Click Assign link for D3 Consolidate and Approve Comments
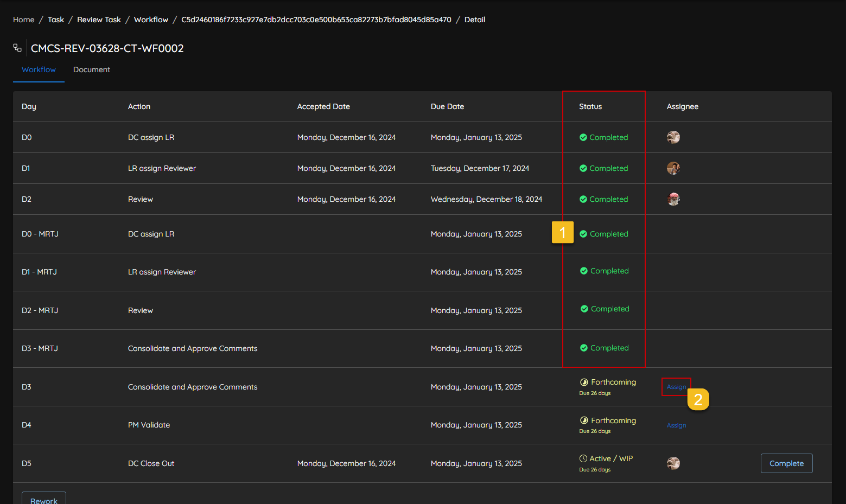Image resolution: width=846 pixels, height=504 pixels. [x=676, y=387]
